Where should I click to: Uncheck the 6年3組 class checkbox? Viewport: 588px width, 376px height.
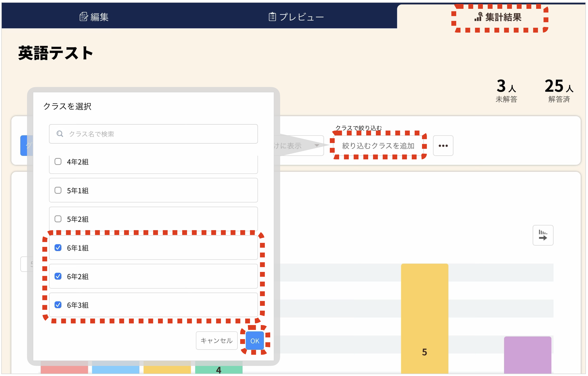pos(58,305)
